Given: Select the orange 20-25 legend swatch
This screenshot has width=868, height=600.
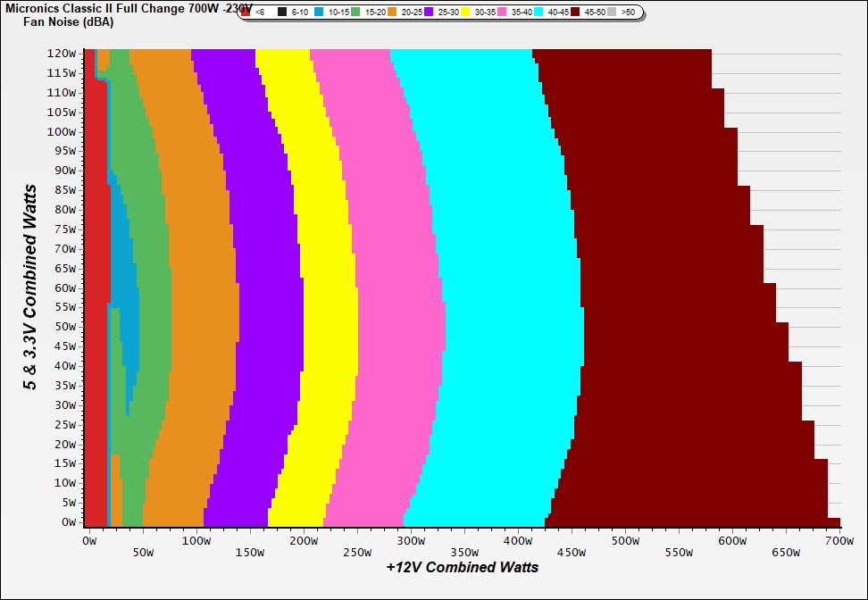Looking at the screenshot, I should [x=392, y=12].
